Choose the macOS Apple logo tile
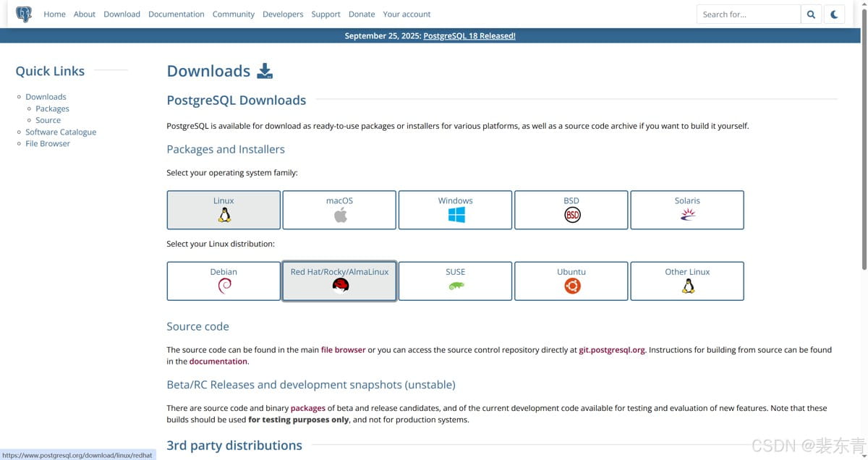The height and width of the screenshot is (460, 868). (x=339, y=210)
